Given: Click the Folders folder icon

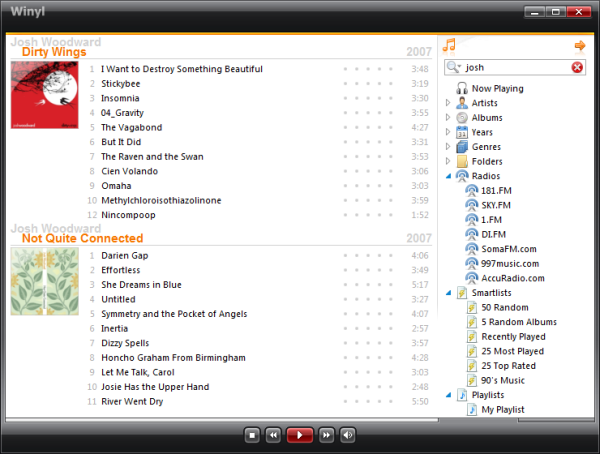Looking at the screenshot, I should coord(462,161).
